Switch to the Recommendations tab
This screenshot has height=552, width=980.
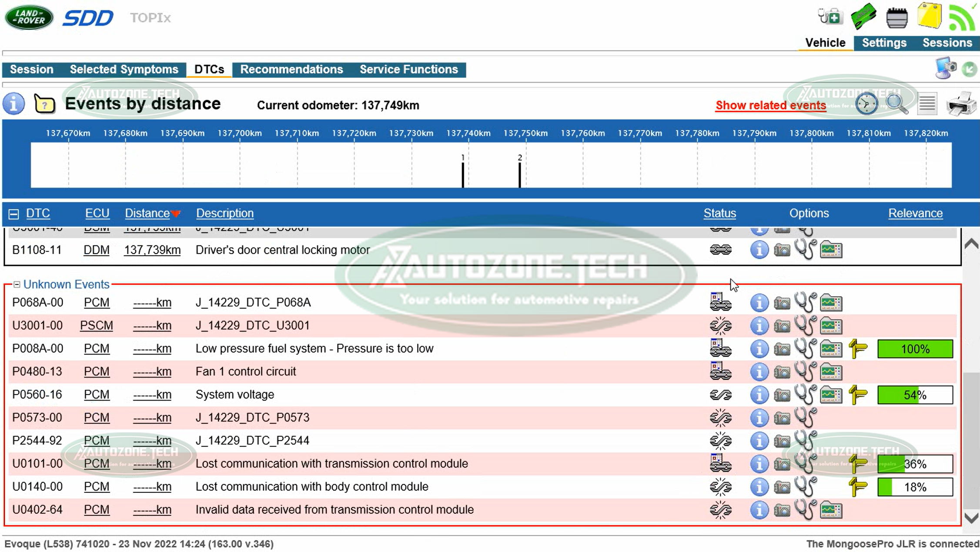coord(292,69)
